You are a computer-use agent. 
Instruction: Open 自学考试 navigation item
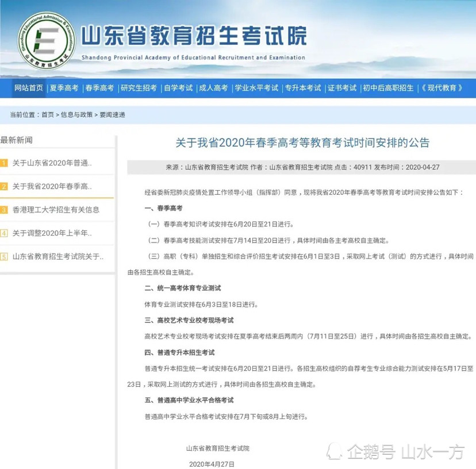pyautogui.click(x=178, y=88)
